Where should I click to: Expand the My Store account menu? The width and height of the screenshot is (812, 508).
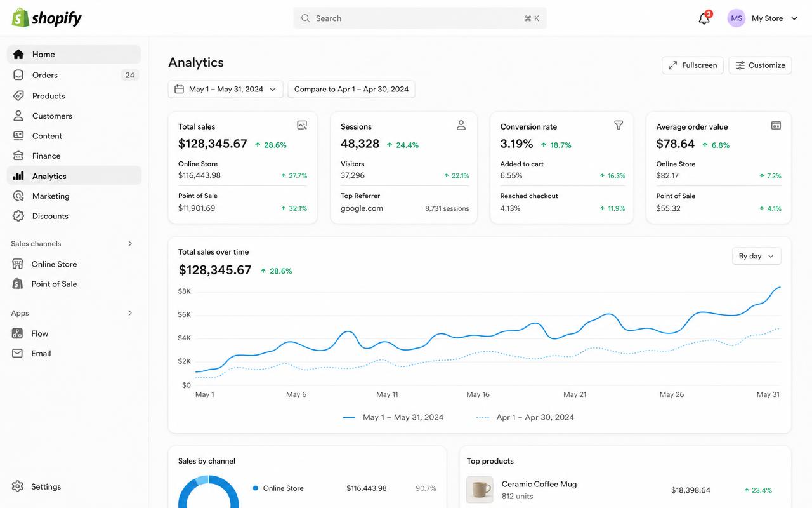[763, 18]
